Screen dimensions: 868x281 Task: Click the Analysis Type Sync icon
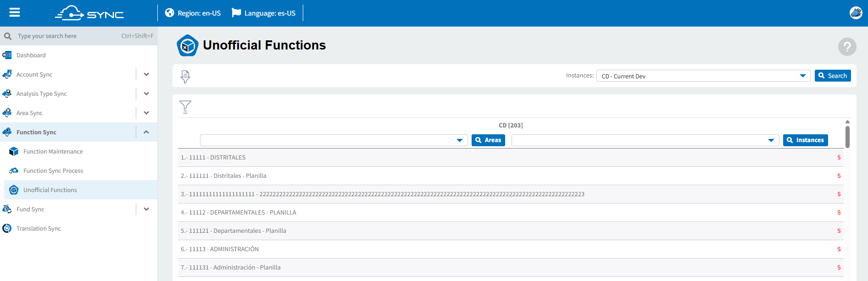(7, 94)
